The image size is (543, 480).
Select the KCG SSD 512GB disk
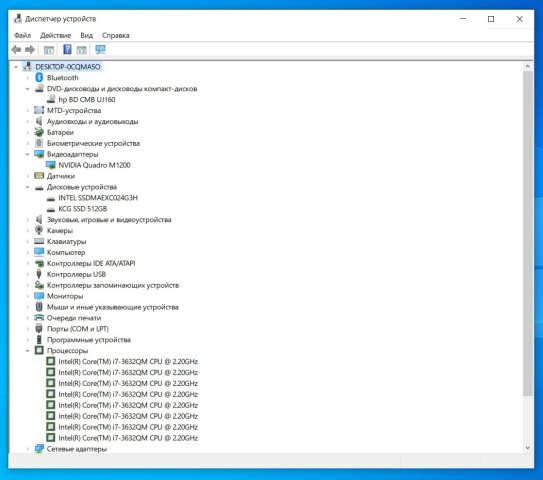coord(83,209)
